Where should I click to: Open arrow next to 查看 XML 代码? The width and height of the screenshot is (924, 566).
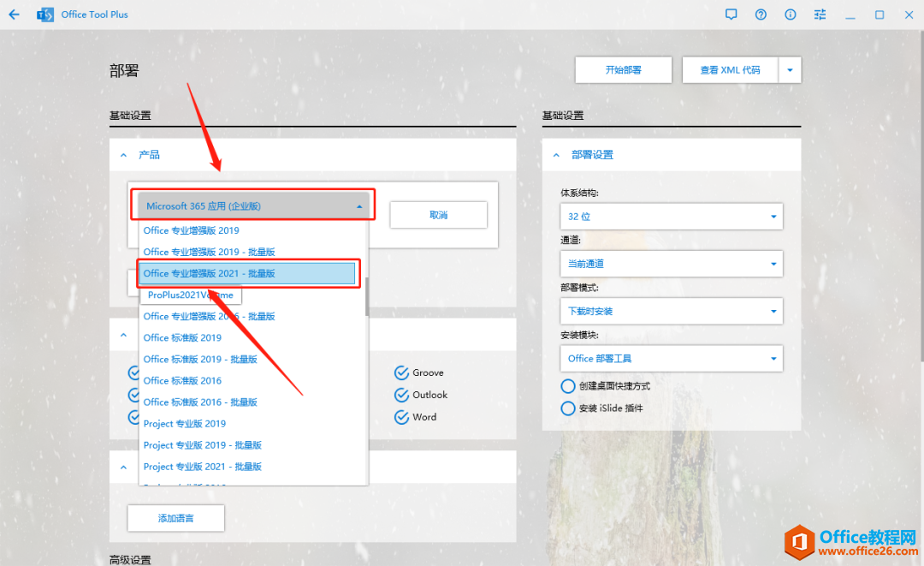790,70
